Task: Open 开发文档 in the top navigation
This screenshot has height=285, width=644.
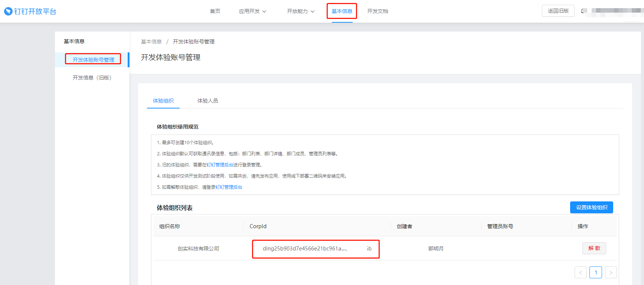Action: pyautogui.click(x=377, y=11)
